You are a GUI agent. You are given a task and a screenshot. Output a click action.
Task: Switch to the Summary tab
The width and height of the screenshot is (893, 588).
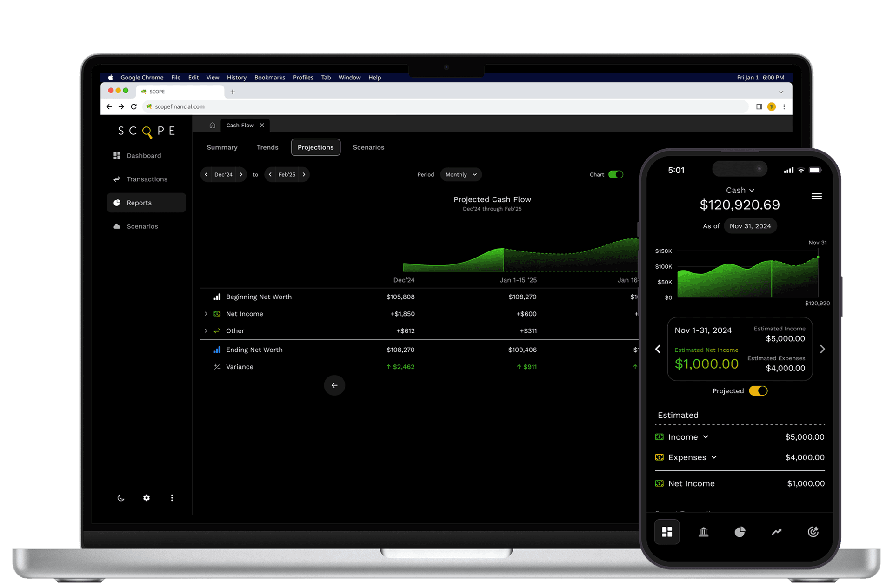pos(222,147)
